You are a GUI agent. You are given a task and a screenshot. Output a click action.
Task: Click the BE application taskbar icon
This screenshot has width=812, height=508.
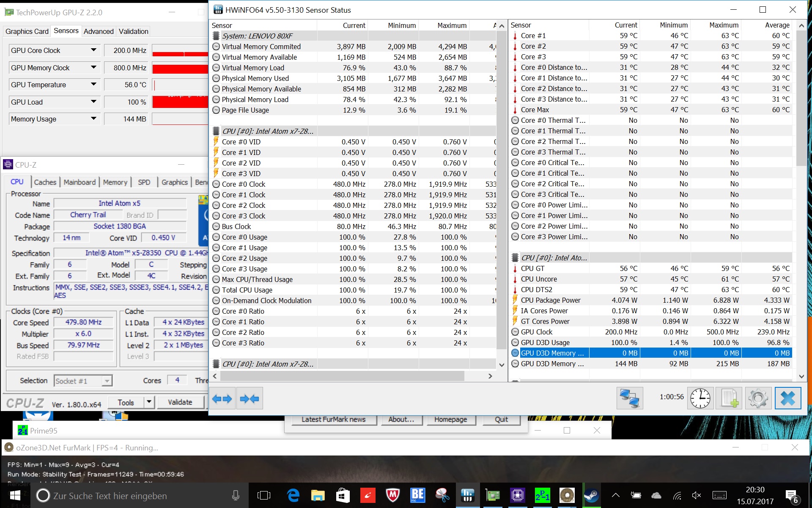[x=417, y=495]
